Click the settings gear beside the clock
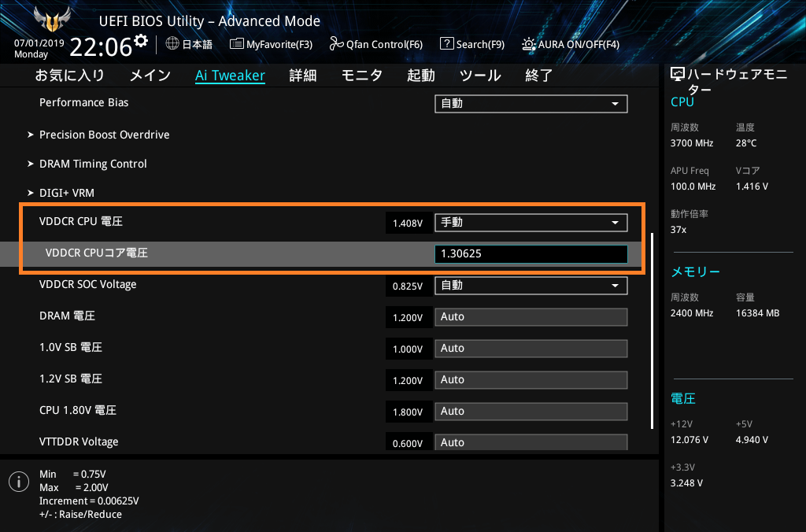Screen dimensions: 806x532 coord(141,41)
